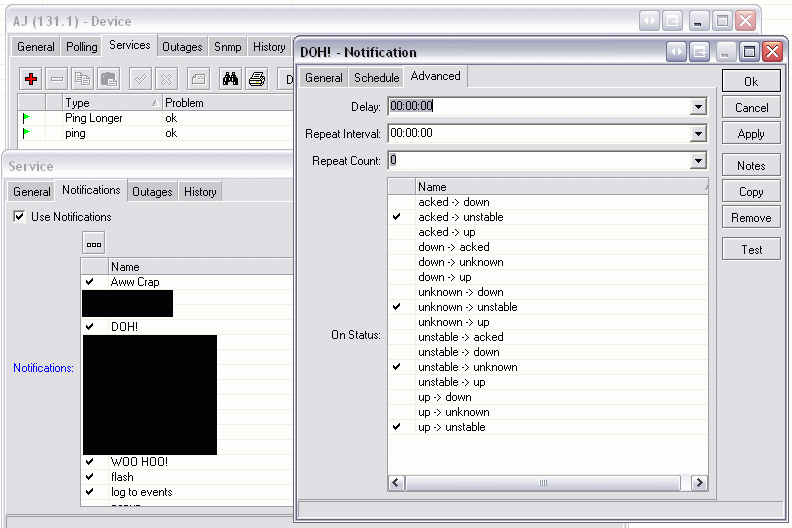
Task: Toggle checkmark for unknown -> unstable status
Action: click(x=397, y=307)
